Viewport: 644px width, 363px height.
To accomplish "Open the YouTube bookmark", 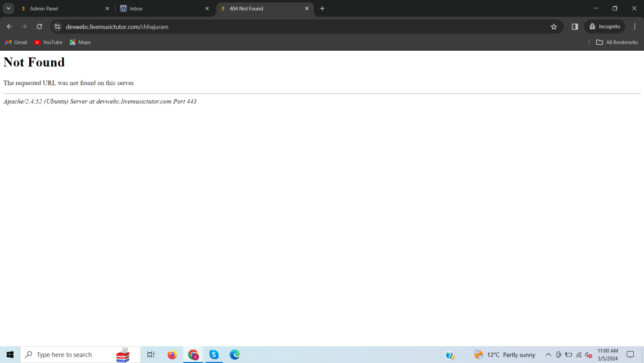I will pyautogui.click(x=48, y=42).
